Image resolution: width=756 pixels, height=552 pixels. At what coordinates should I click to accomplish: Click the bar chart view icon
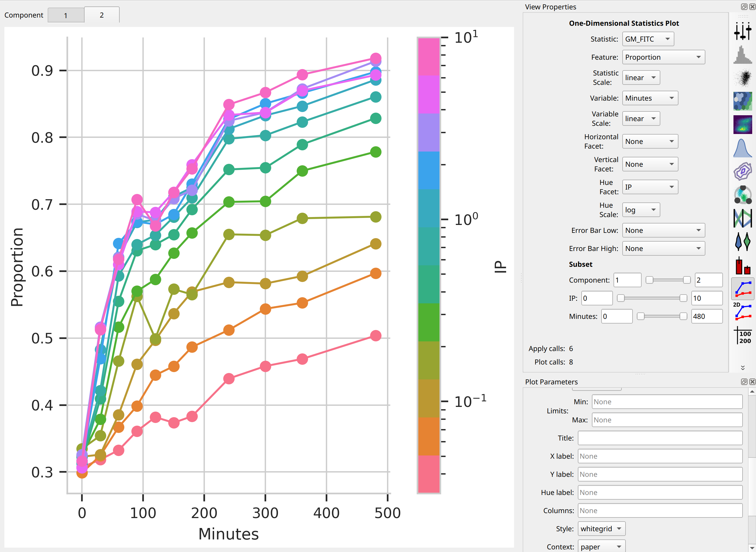tap(742, 265)
